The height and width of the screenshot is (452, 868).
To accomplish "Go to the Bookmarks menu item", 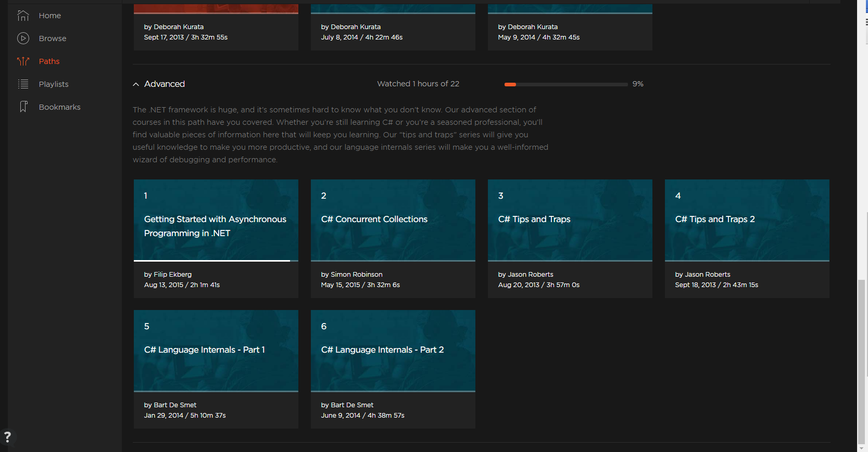I will click(59, 107).
